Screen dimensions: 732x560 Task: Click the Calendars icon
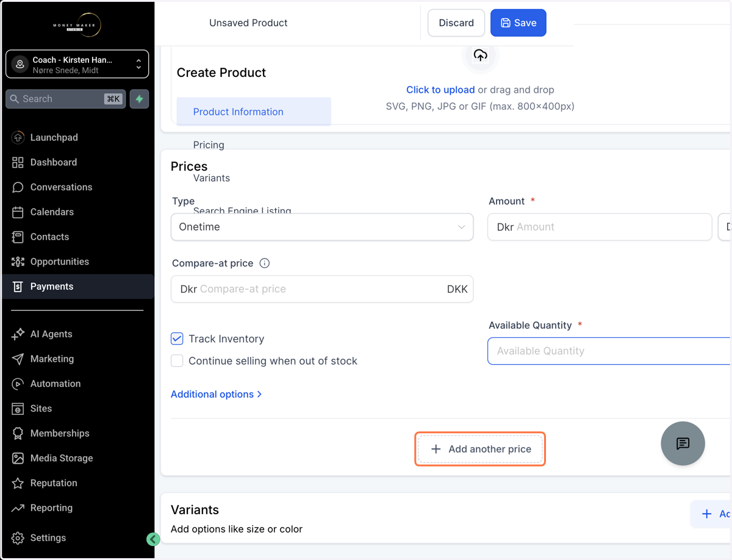point(18,212)
